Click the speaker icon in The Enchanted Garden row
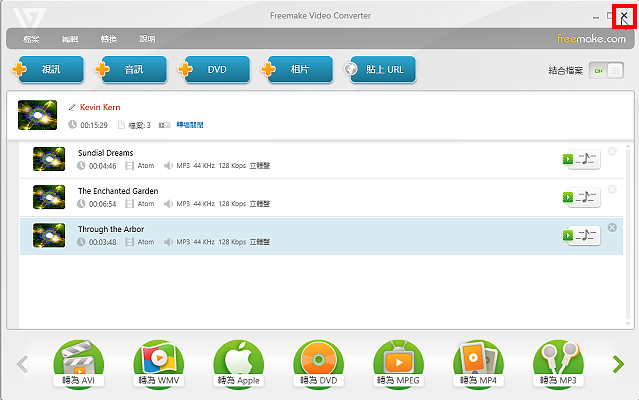639x400 pixels. [x=168, y=204]
